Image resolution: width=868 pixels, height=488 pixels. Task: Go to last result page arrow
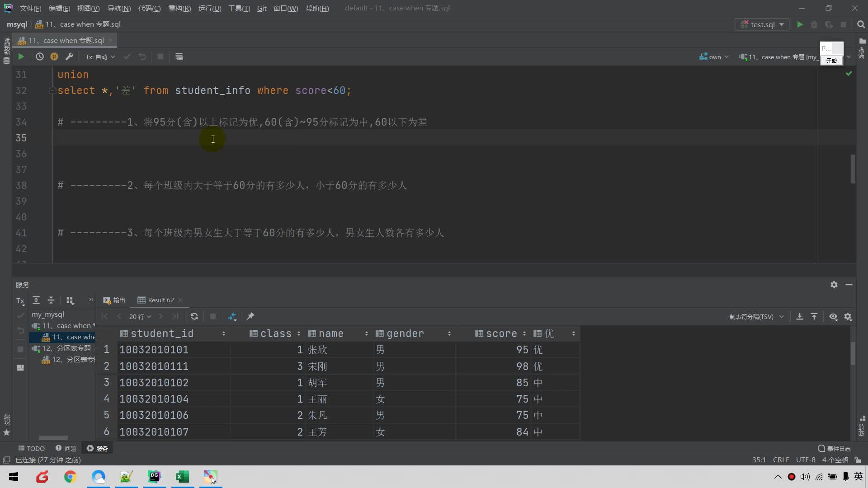[x=175, y=316]
